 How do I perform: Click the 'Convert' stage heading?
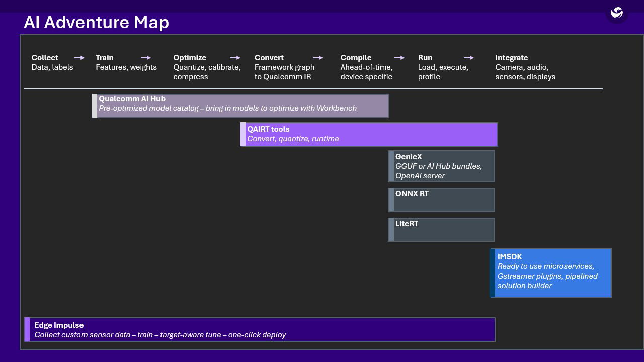point(269,58)
